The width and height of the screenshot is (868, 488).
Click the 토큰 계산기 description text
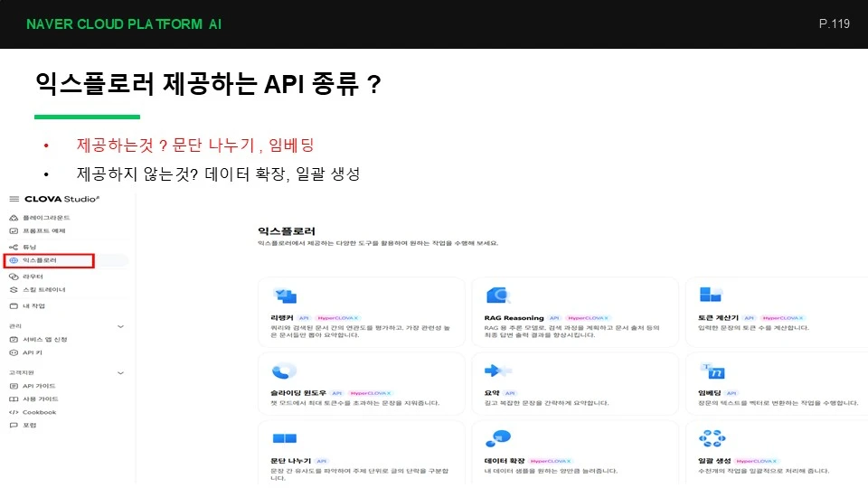pyautogui.click(x=753, y=328)
